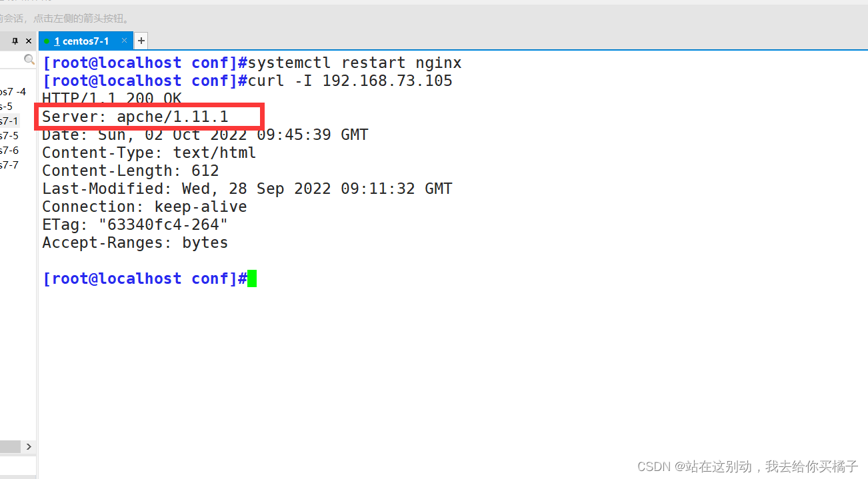868x479 pixels.
Task: Pin the session manager panel
Action: tap(15, 41)
